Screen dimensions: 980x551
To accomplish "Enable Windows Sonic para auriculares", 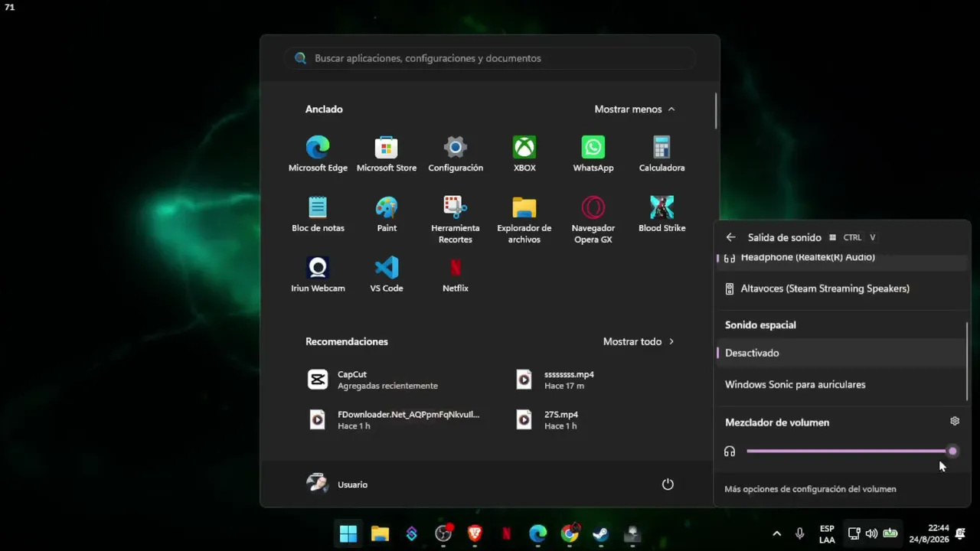I will pos(842,384).
